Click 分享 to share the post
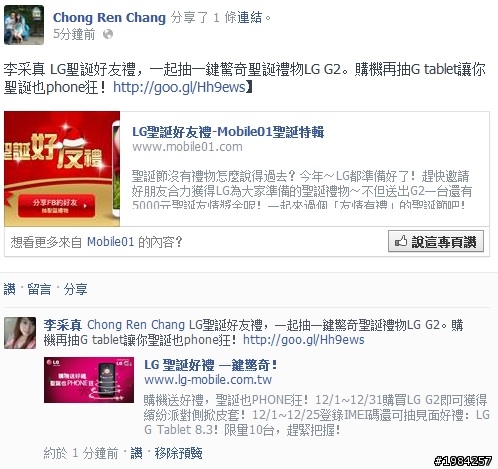Image resolution: width=498 pixels, height=469 pixels. [x=75, y=289]
